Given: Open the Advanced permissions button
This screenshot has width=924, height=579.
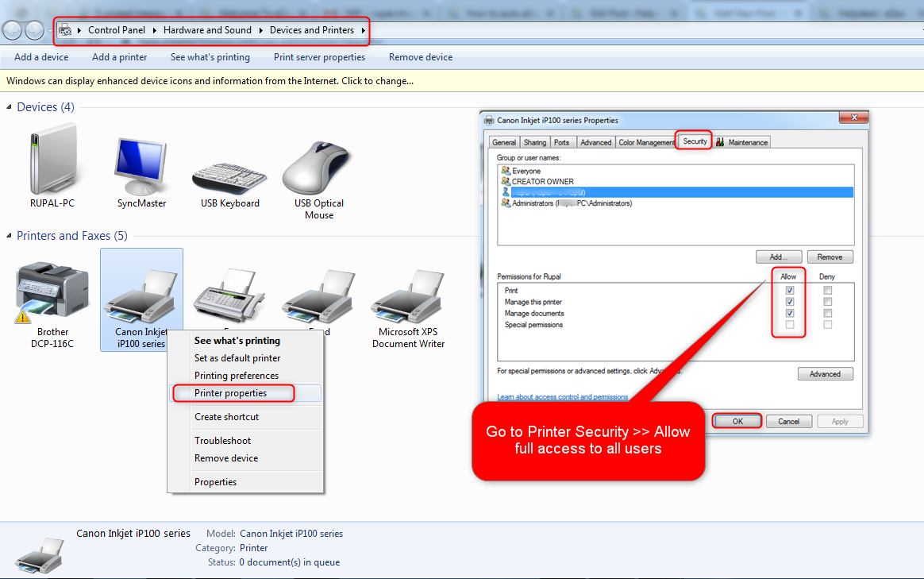Looking at the screenshot, I should (x=825, y=374).
